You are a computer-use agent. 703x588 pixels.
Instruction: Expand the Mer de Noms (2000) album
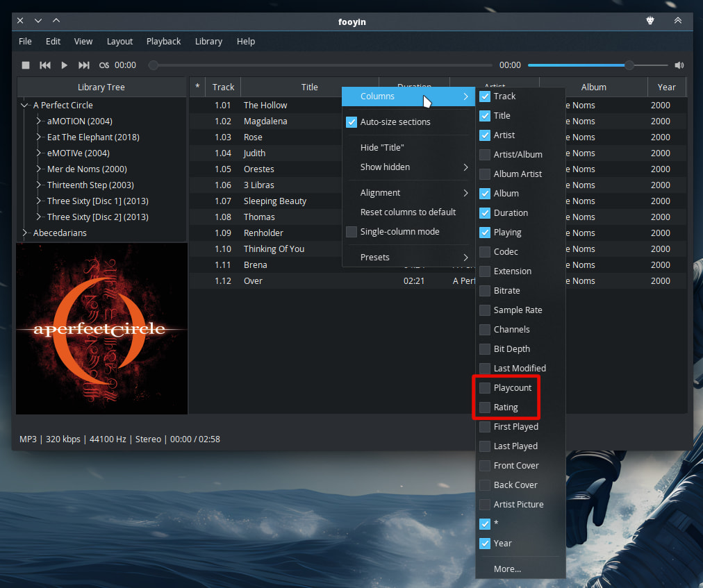[x=40, y=169]
